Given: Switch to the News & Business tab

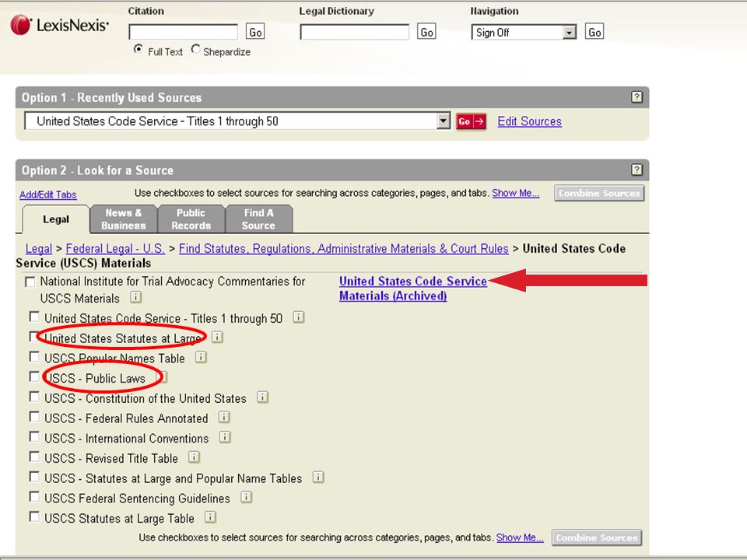Looking at the screenshot, I should coord(124,219).
